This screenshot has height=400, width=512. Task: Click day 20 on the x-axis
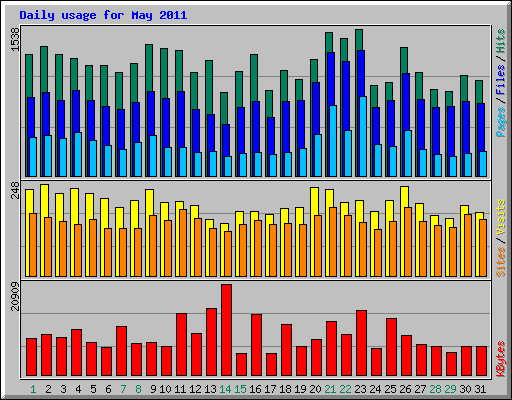tap(315, 389)
